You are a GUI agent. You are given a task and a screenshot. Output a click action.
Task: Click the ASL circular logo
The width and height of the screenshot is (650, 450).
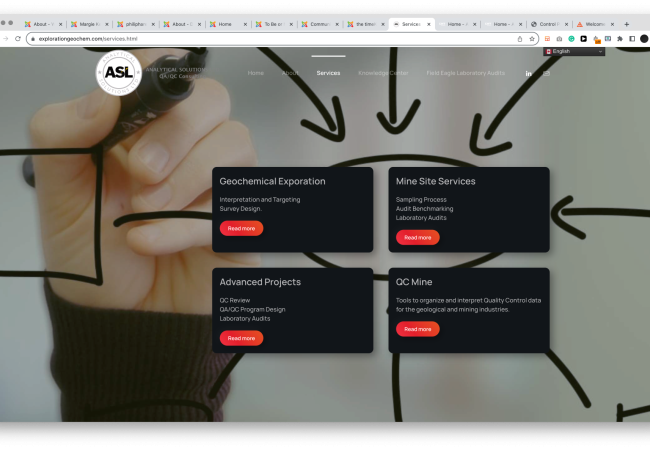(119, 73)
